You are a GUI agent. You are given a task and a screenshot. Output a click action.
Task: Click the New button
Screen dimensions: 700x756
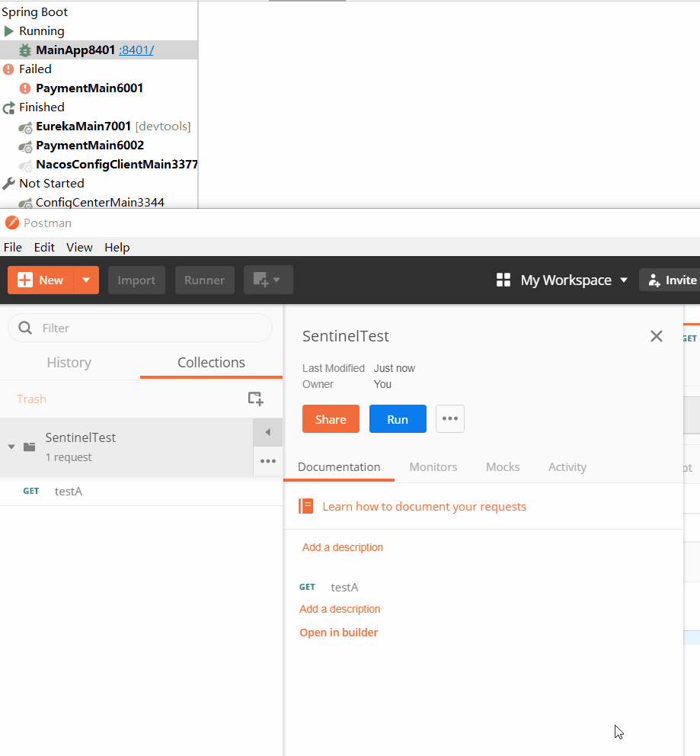click(x=41, y=280)
